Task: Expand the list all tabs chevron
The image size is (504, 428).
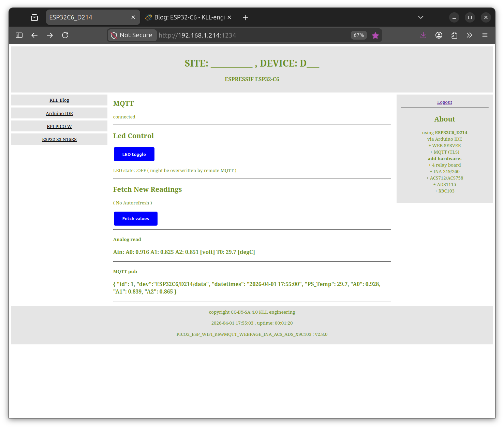Action: point(421,17)
